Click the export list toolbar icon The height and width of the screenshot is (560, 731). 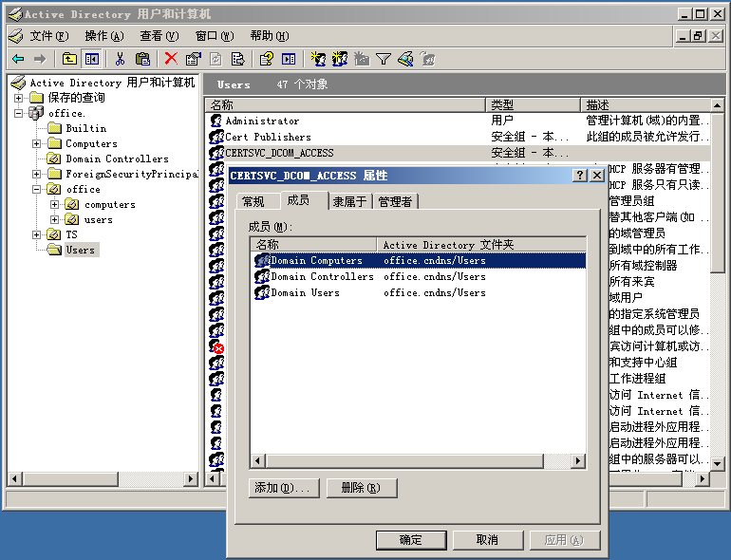tap(238, 59)
